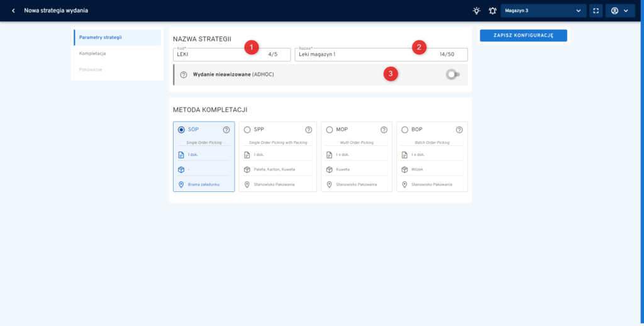Open the alarm bell notifications icon

(x=492, y=11)
